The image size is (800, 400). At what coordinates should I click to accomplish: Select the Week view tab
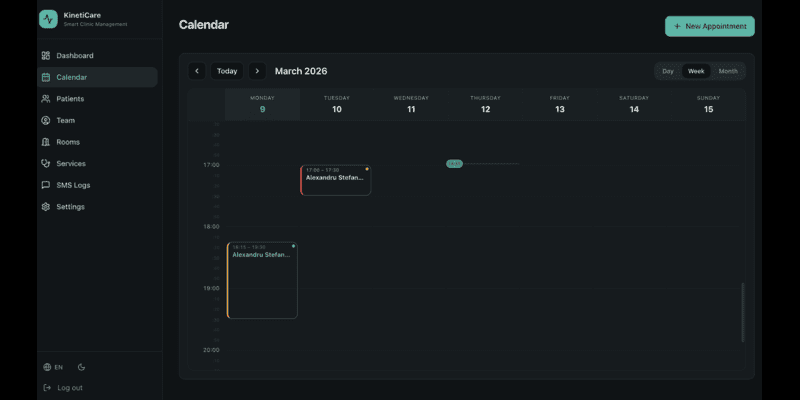pyautogui.click(x=696, y=71)
